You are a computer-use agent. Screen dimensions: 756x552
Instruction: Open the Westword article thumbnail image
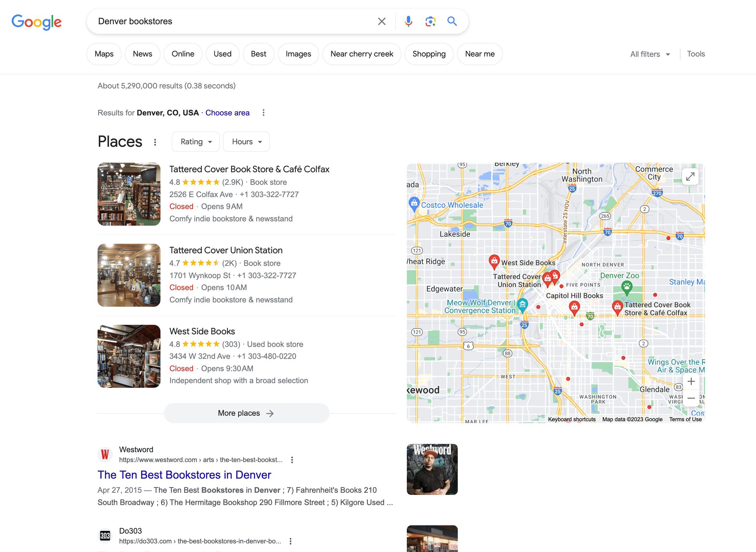432,469
